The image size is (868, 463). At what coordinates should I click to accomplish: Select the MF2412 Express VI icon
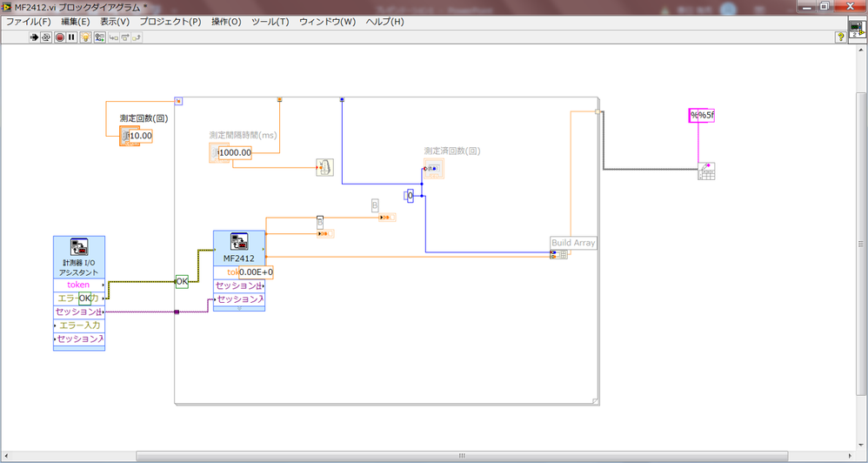(x=239, y=242)
